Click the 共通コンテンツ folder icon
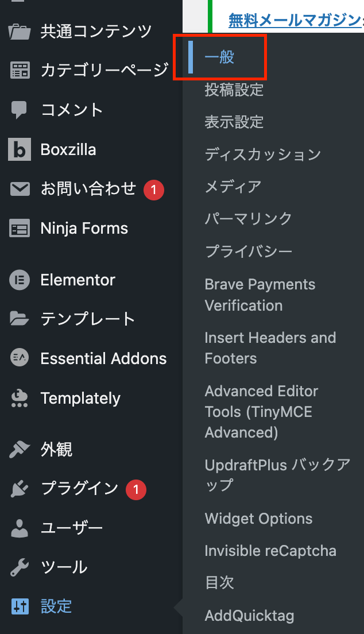The width and height of the screenshot is (364, 634). coord(20,32)
